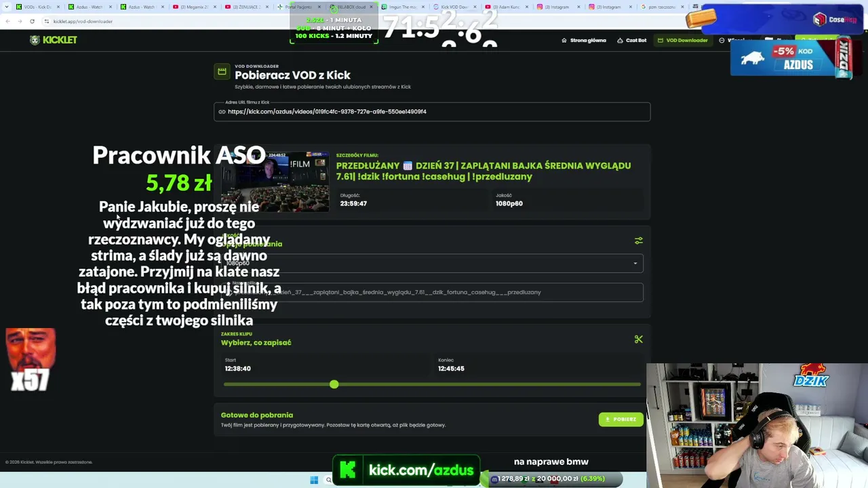The height and width of the screenshot is (488, 868).
Task: Click the Wybierz, co zapisać heading
Action: click(x=256, y=342)
